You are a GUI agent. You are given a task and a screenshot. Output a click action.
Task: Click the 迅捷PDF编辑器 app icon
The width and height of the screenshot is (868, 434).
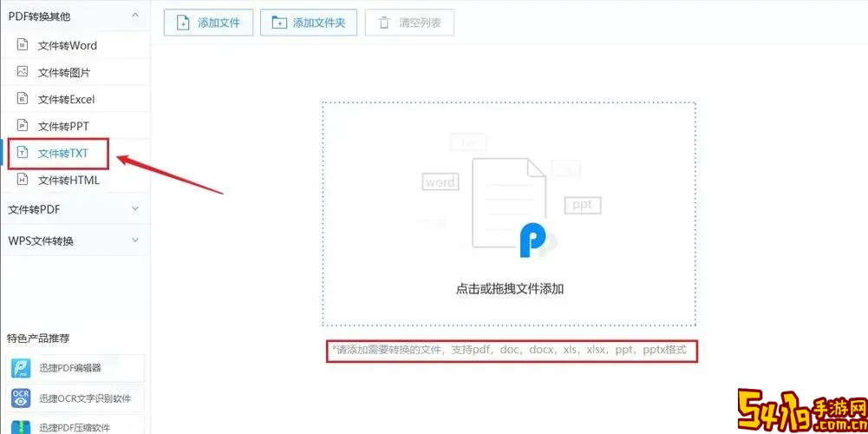coord(21,368)
